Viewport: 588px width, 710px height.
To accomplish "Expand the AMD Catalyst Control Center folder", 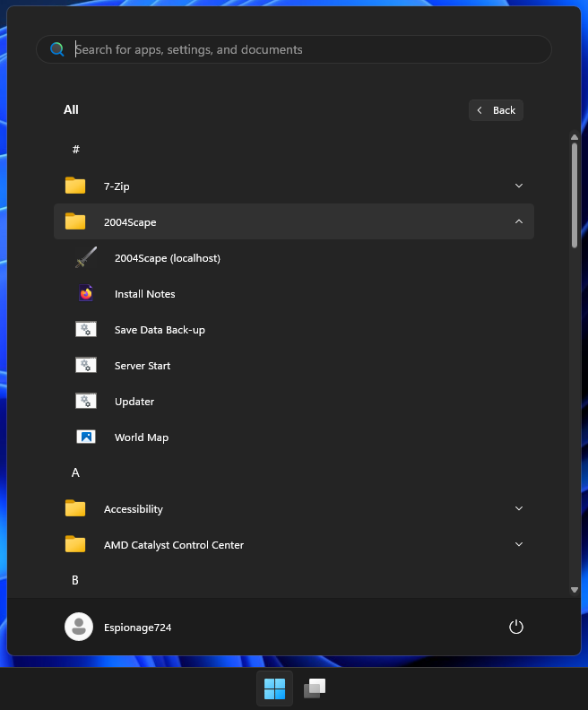I will (518, 544).
